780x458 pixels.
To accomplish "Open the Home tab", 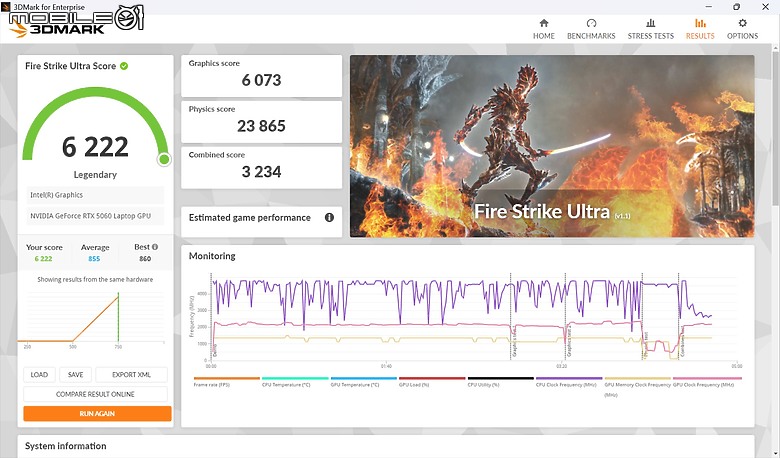I will (x=544, y=29).
